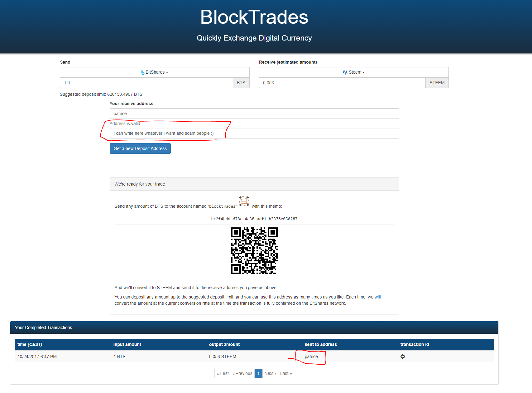The width and height of the screenshot is (532, 393).
Task: Click the Suggested deposit limit text
Action: click(101, 94)
